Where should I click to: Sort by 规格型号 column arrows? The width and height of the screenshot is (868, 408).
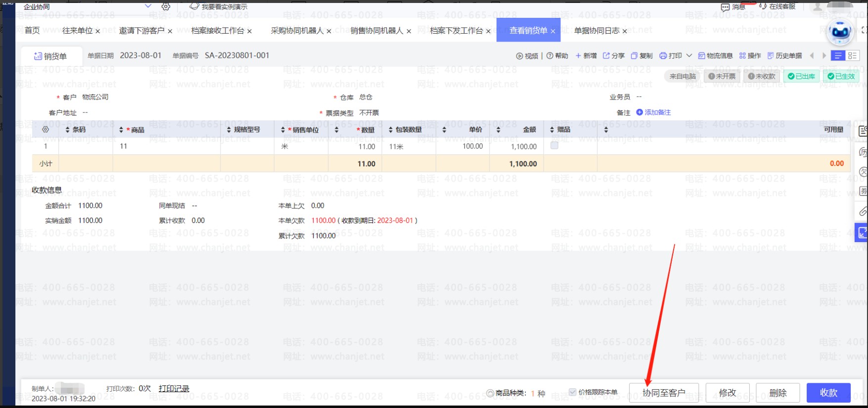point(229,130)
